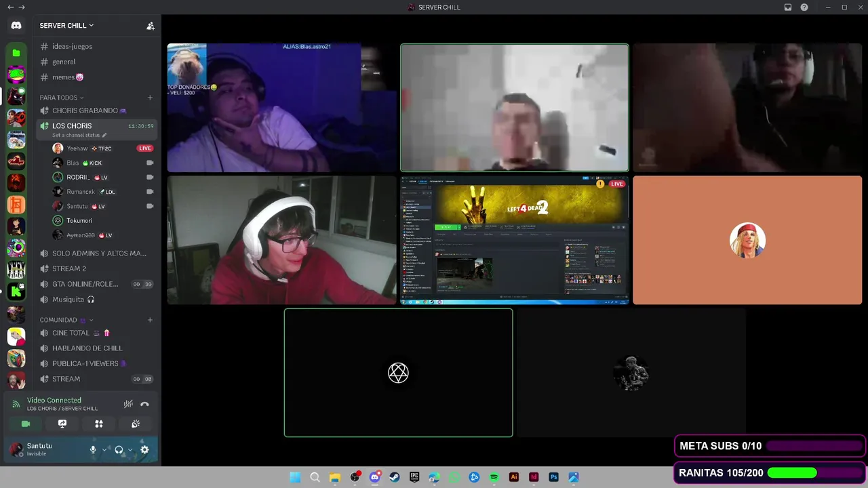Open OBS Studio from the taskbar
The width and height of the screenshot is (868, 488).
(x=355, y=477)
